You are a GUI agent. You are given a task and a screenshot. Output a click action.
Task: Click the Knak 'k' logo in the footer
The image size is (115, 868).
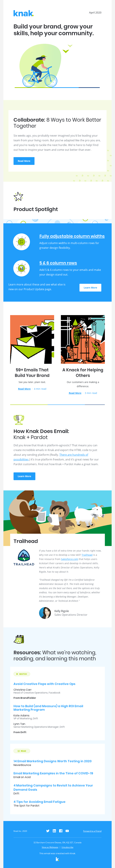click(57, 859)
